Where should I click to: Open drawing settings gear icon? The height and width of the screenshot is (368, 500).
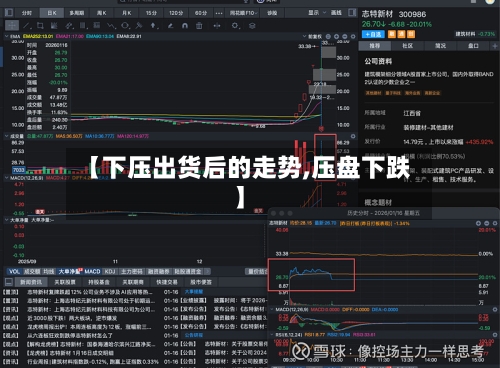(x=235, y=26)
